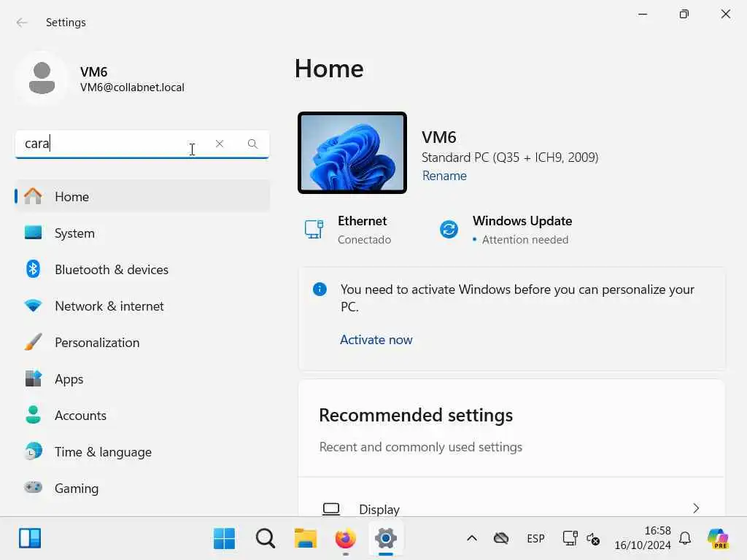Go to Accounts settings
Screen dimensions: 747x560
pyautogui.click(x=142, y=415)
